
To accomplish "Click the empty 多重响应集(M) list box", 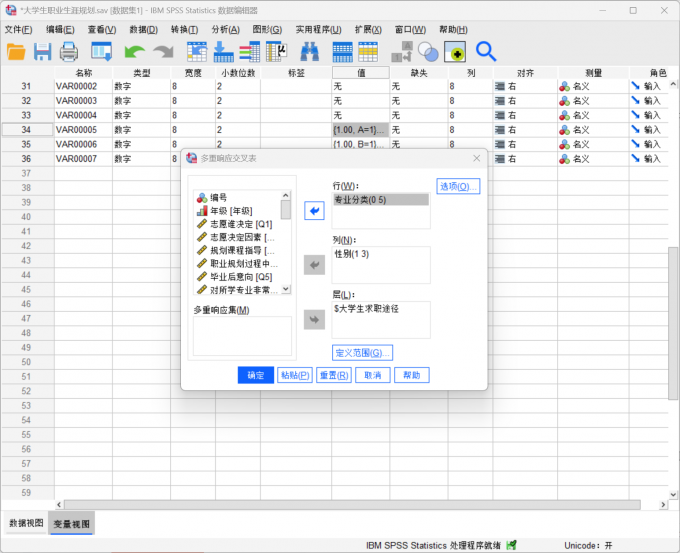I will [x=242, y=336].
